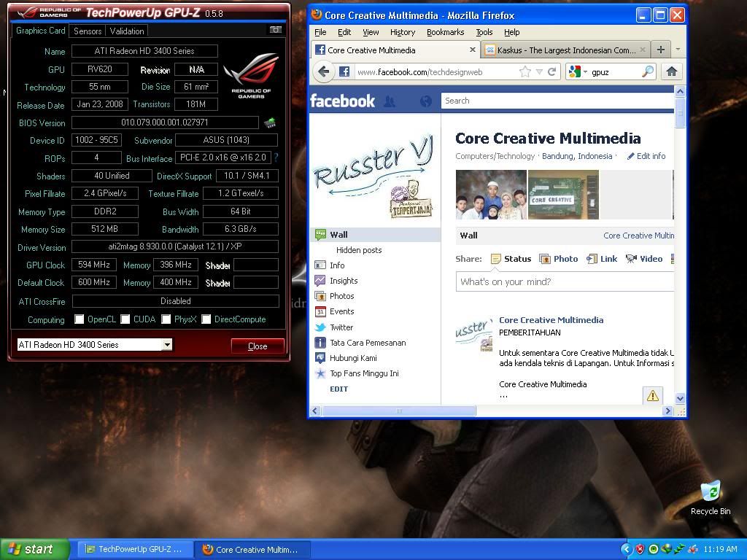747x560 pixels.
Task: Close the Kaskus tab
Action: point(642,50)
